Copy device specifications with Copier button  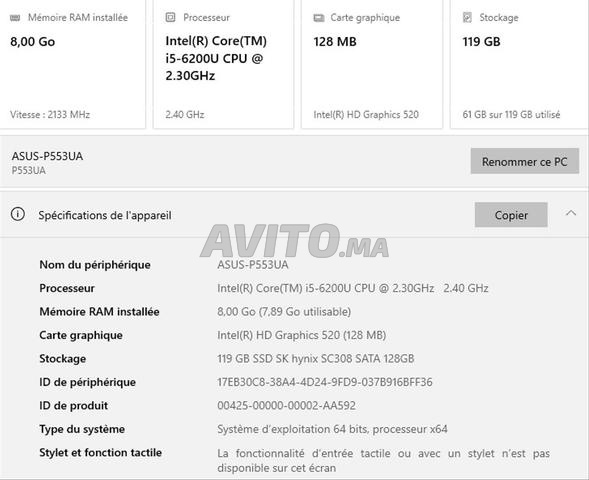click(511, 215)
